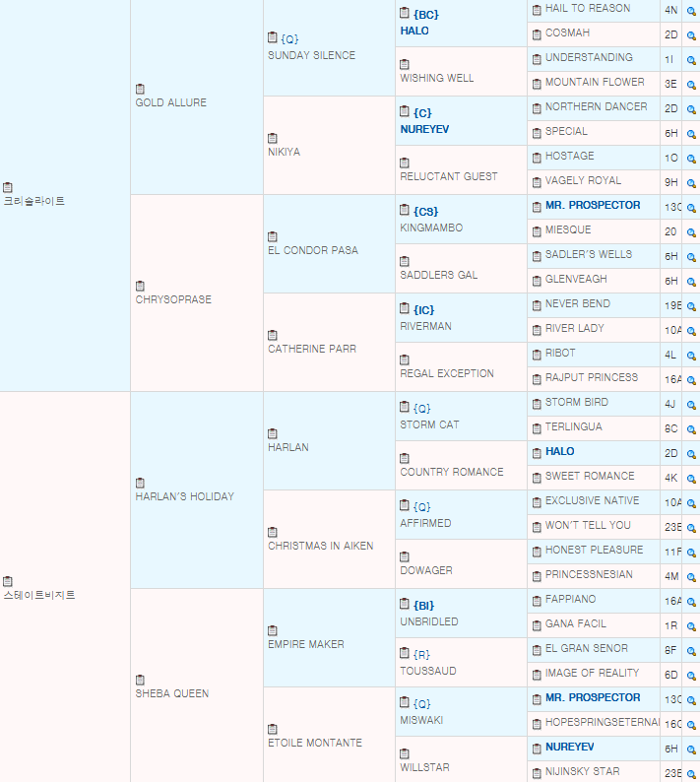Click the clipboard icon above CHRYSOPRASE
The height and width of the screenshot is (782, 700).
point(141,286)
